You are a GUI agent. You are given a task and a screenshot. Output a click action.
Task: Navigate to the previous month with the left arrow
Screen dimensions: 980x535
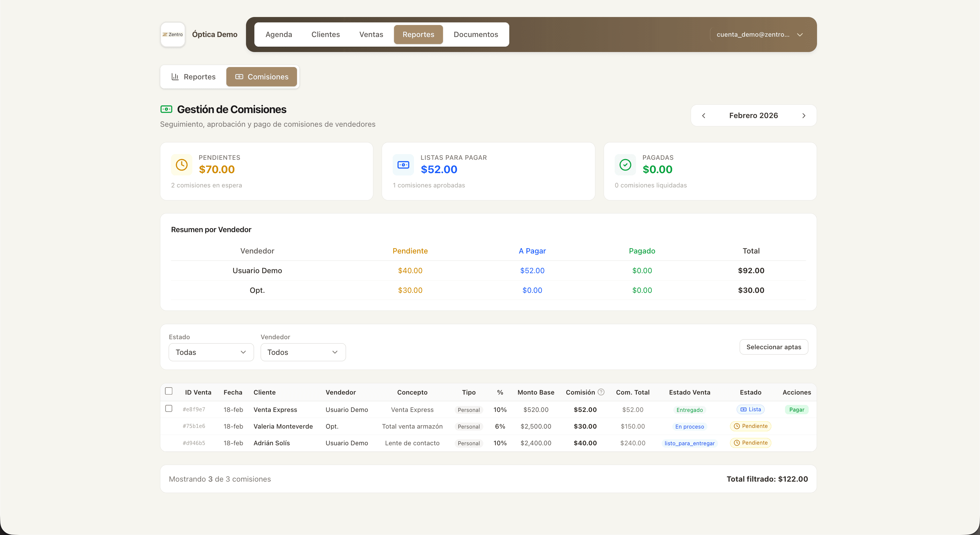[x=703, y=115]
